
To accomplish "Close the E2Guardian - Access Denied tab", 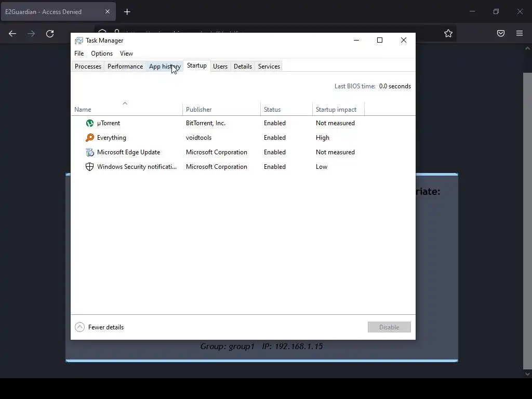I will tap(108, 11).
